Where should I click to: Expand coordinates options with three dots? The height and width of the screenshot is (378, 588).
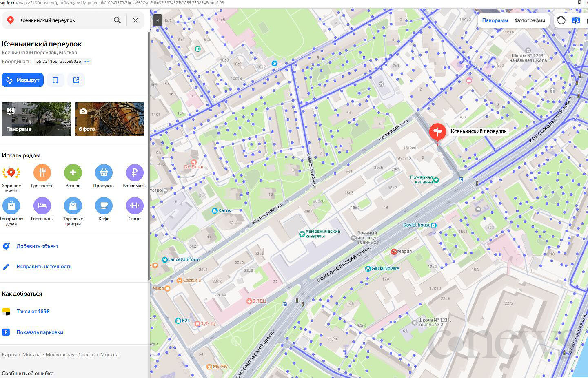pyautogui.click(x=87, y=62)
